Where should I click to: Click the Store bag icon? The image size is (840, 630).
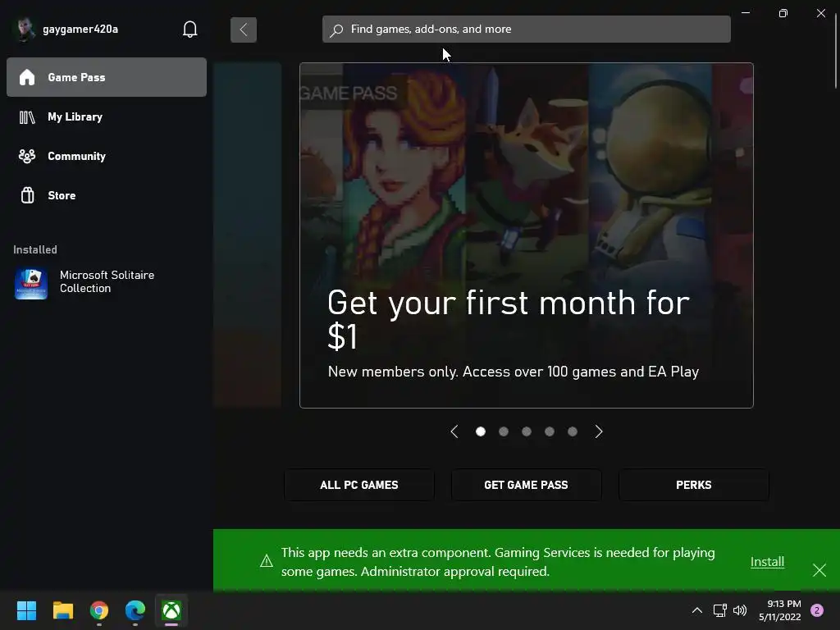click(27, 195)
